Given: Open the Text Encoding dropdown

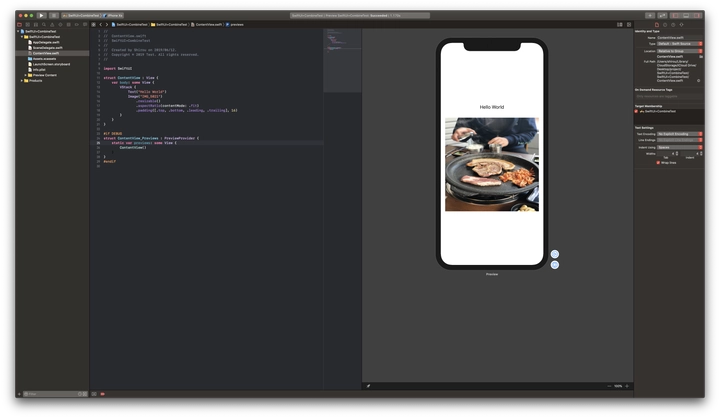Looking at the screenshot, I should click(x=678, y=133).
